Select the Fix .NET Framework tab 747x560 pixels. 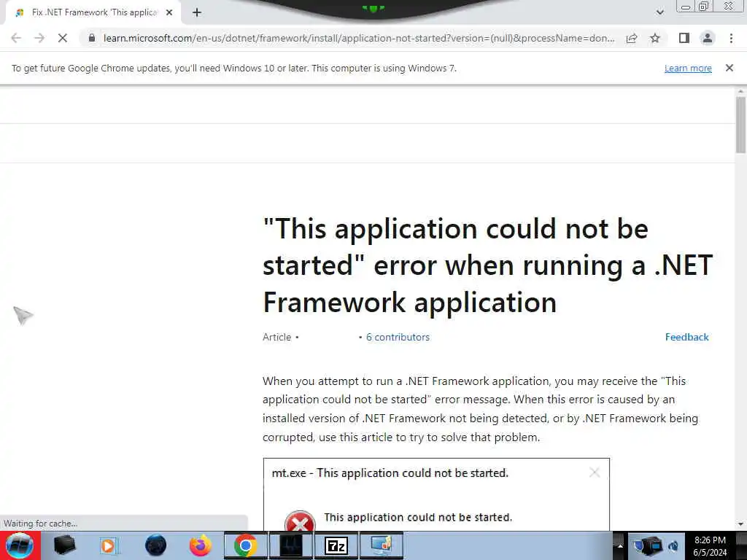pyautogui.click(x=93, y=13)
